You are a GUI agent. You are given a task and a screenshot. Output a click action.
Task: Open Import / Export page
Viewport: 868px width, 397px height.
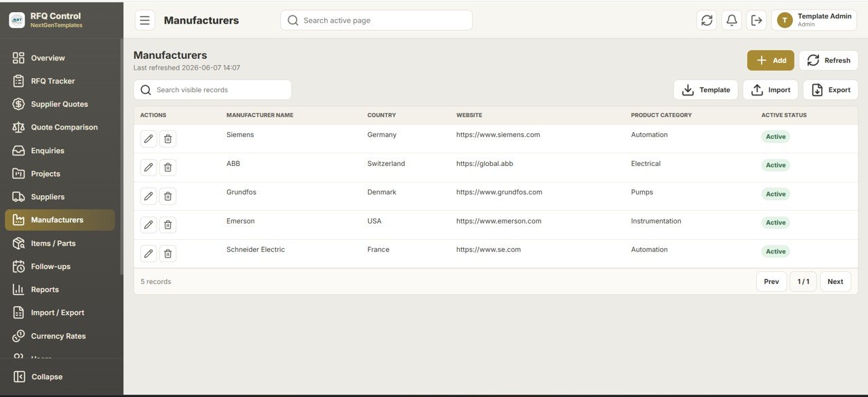60,313
